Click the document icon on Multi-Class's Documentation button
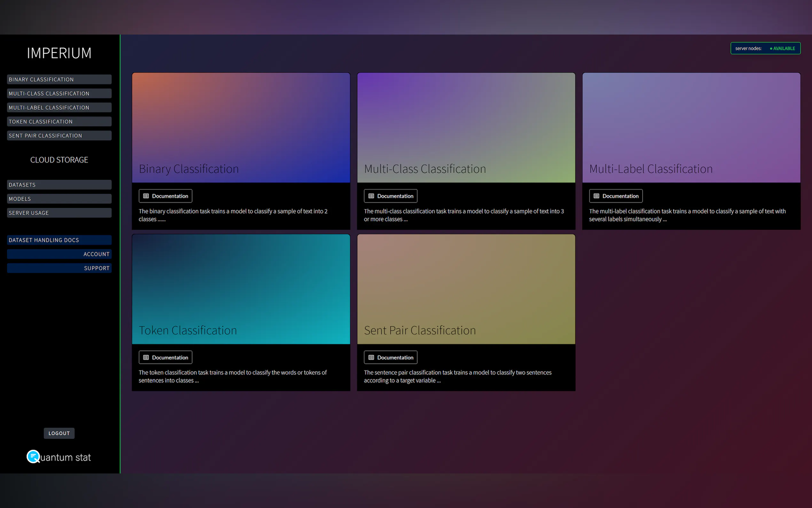Screen dimensions: 812x508 tap(371, 196)
